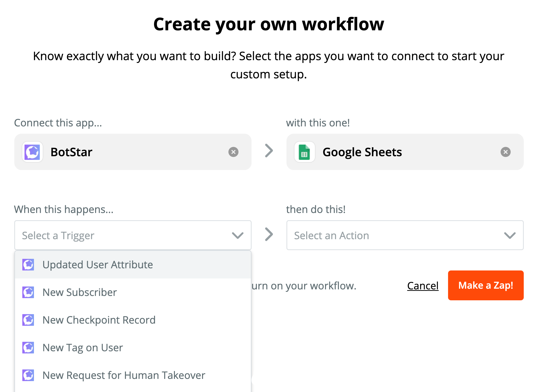548x392 pixels.
Task: Click the icon beside New Checkpoint Record
Action: (28, 320)
